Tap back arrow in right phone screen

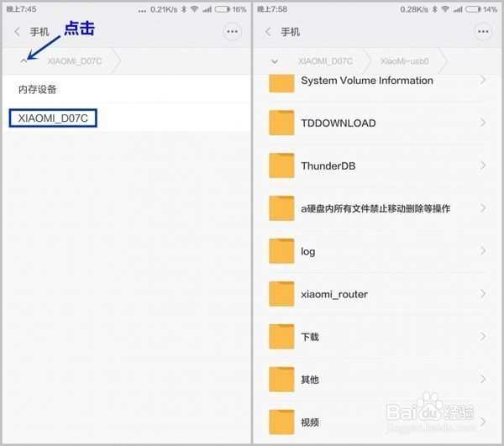click(x=268, y=31)
